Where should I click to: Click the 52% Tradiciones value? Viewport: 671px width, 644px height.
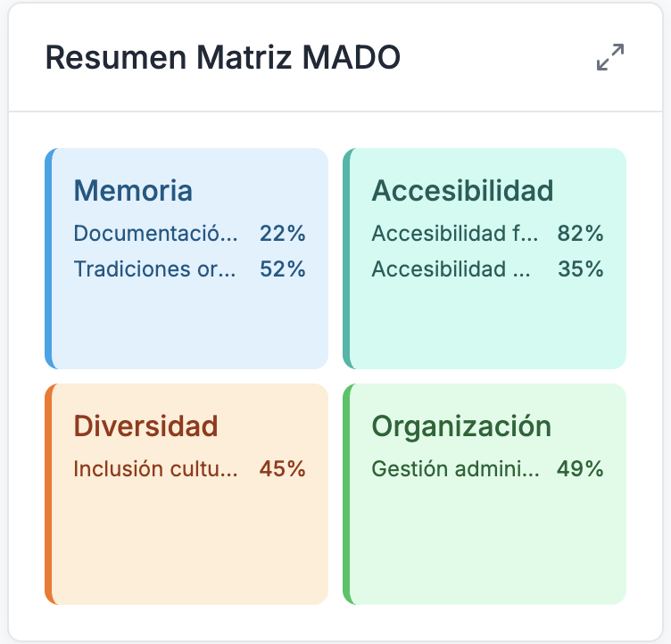point(283,268)
